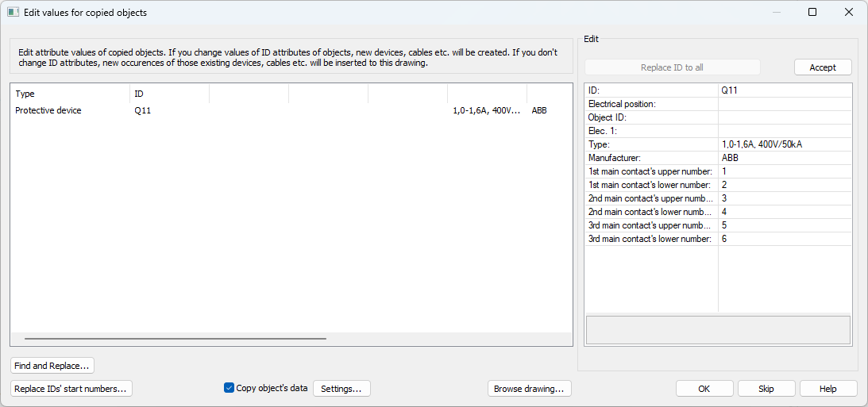The width and height of the screenshot is (868, 407).
Task: Click the ID column header
Action: pyautogui.click(x=169, y=94)
